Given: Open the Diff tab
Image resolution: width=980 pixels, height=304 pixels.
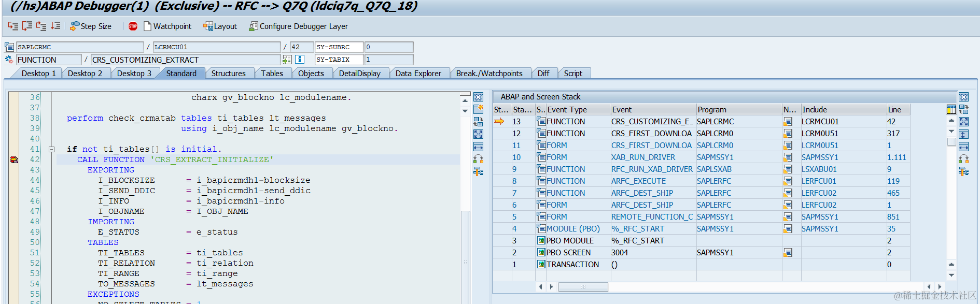Looking at the screenshot, I should (x=543, y=73).
